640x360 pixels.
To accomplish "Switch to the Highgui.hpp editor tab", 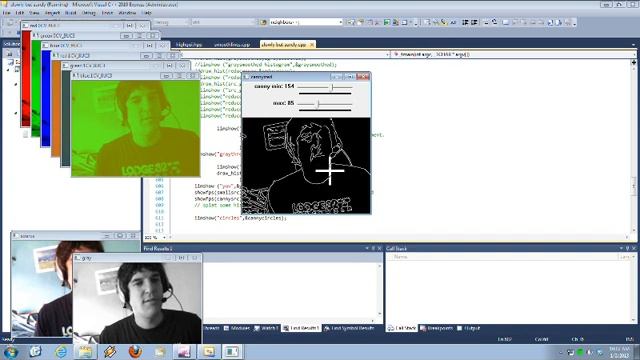I will [x=189, y=44].
